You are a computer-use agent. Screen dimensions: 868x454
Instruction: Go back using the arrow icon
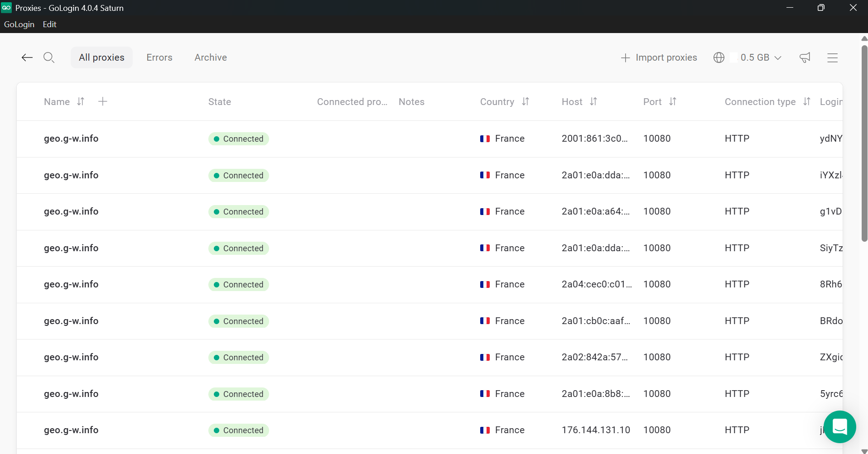[27, 57]
